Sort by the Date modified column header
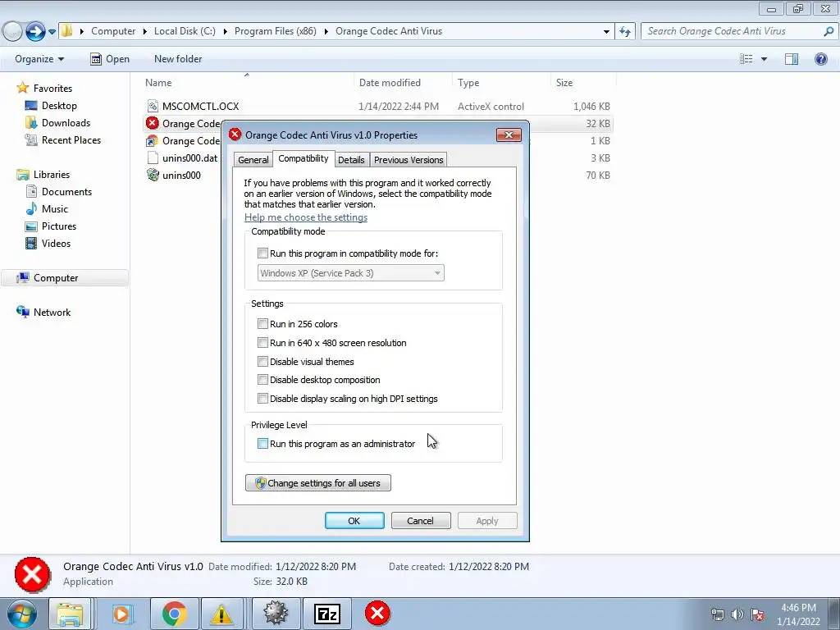The width and height of the screenshot is (840, 630). [403, 83]
